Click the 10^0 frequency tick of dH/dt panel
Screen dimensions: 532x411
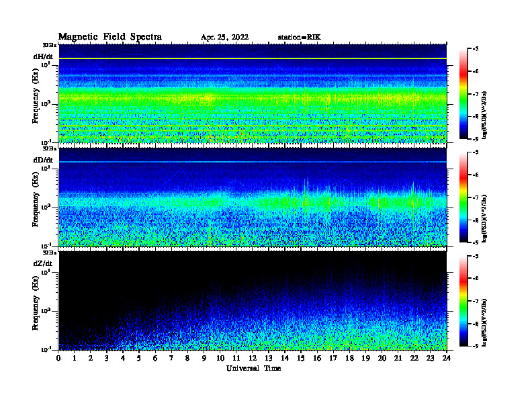pyautogui.click(x=46, y=104)
